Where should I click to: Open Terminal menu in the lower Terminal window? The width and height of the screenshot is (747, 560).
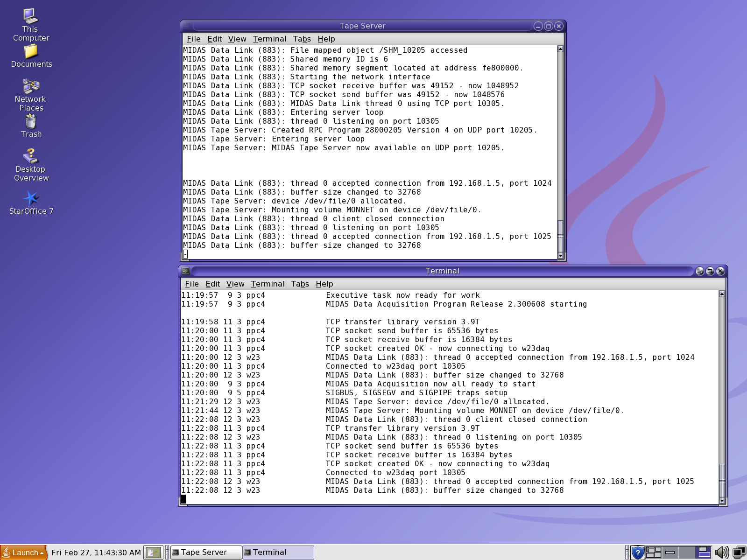coord(268,284)
